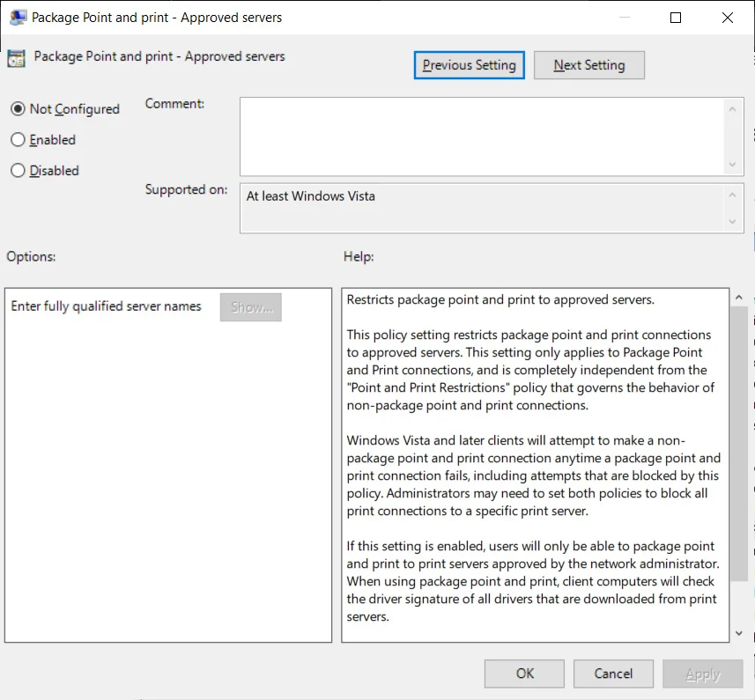This screenshot has width=755, height=700.
Task: Click the Apply button
Action: click(702, 674)
